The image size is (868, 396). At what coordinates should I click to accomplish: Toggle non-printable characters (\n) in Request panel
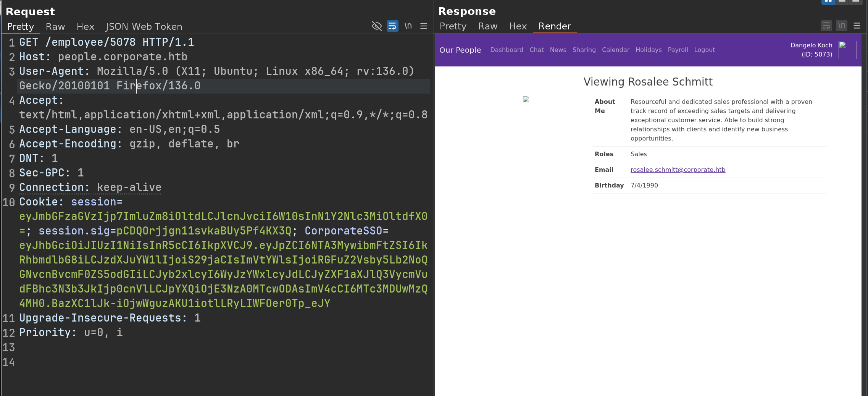coord(408,26)
